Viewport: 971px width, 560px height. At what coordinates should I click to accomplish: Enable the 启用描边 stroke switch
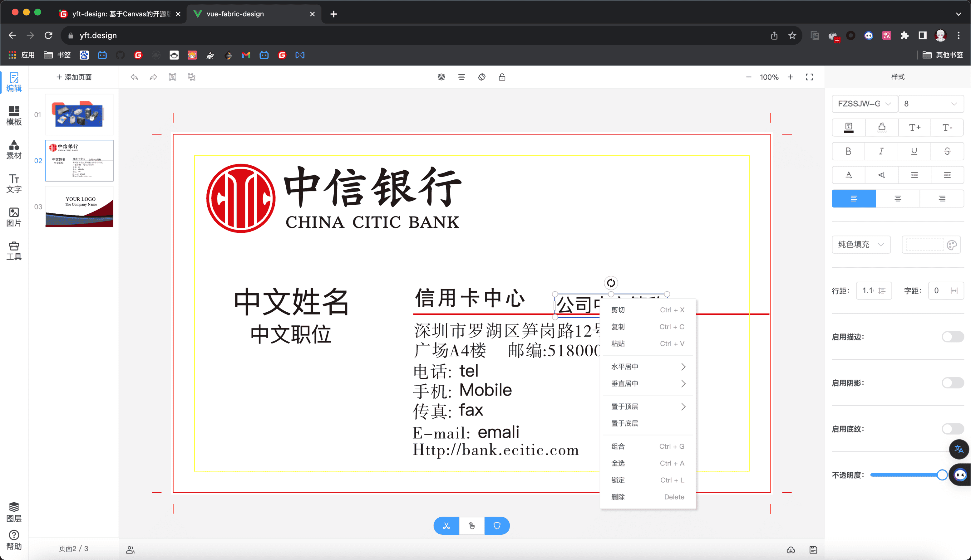tap(953, 337)
